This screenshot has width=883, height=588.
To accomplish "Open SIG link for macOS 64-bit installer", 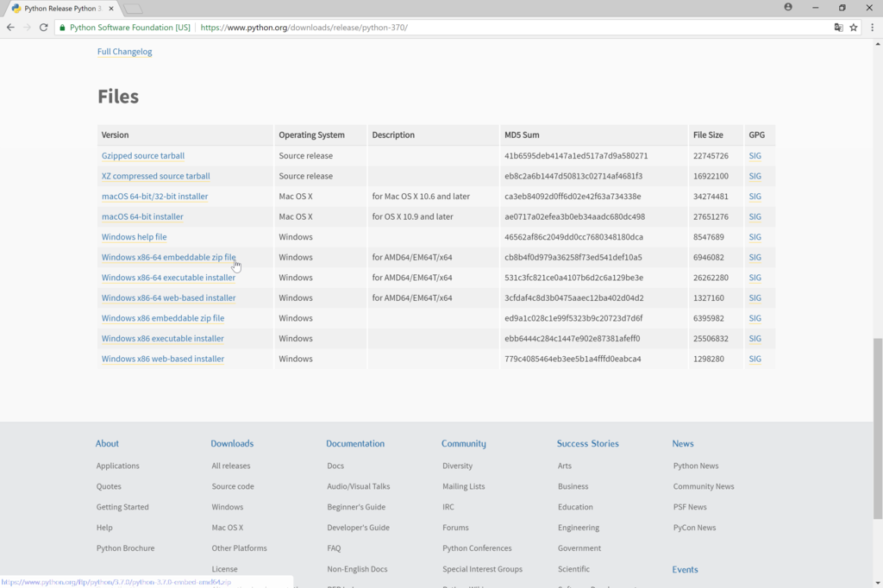I will click(x=755, y=216).
